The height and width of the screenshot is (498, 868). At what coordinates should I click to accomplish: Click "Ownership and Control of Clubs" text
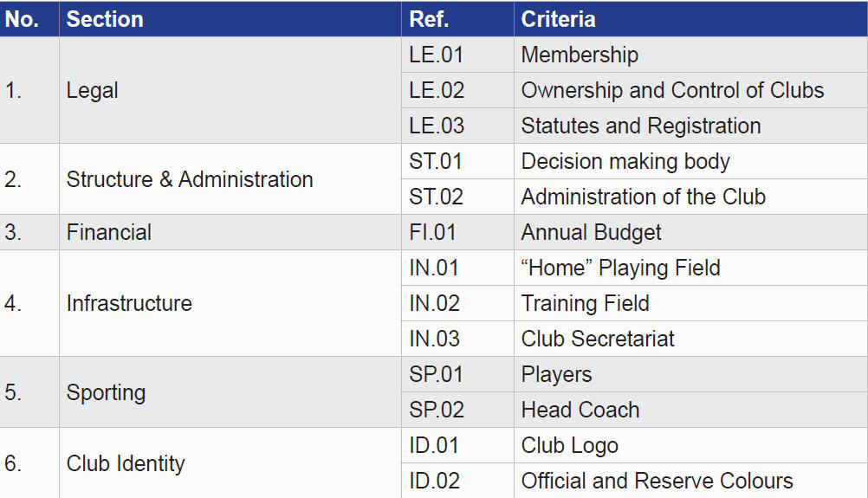coord(672,90)
